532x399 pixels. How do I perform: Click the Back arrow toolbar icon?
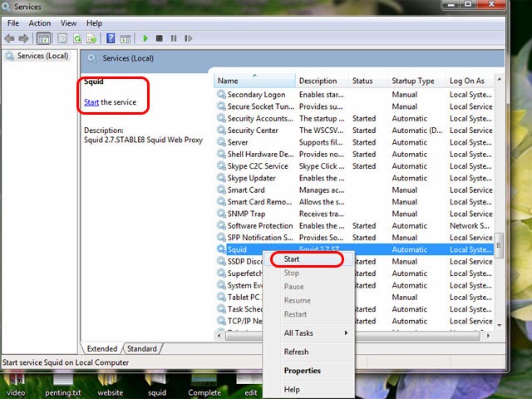[x=9, y=38]
